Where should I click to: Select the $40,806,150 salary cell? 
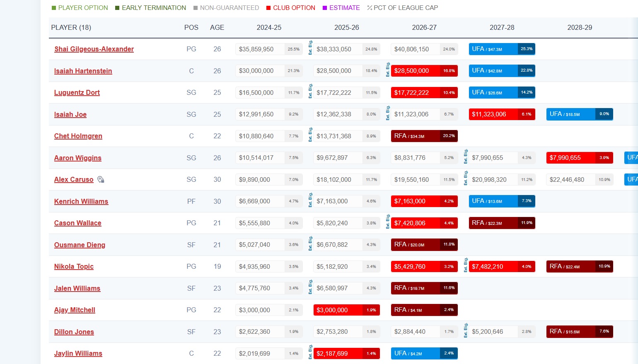pos(424,49)
